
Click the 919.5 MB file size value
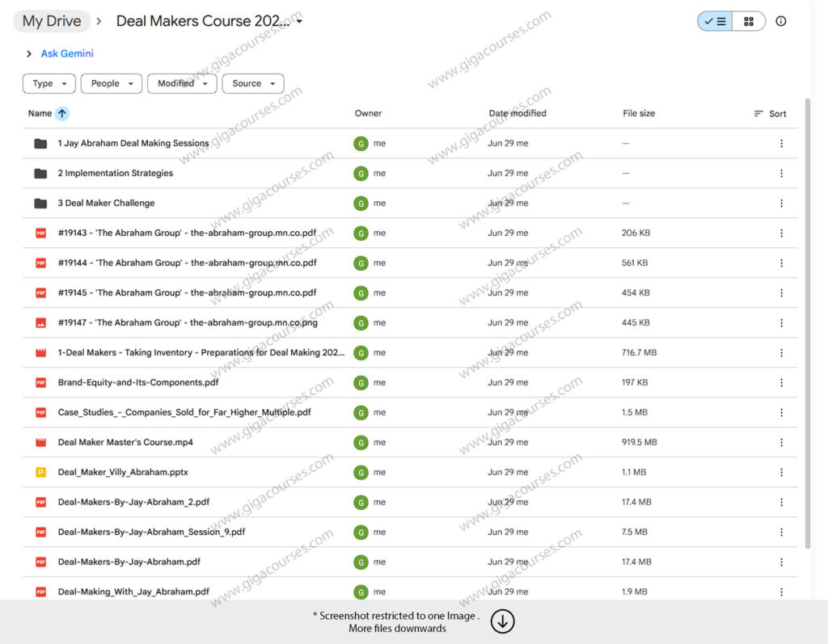(x=639, y=442)
